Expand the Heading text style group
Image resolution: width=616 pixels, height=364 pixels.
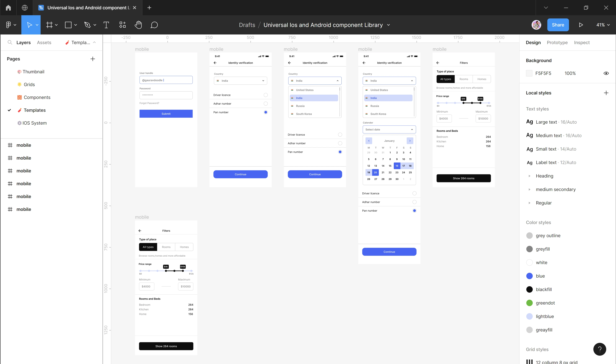(x=530, y=176)
